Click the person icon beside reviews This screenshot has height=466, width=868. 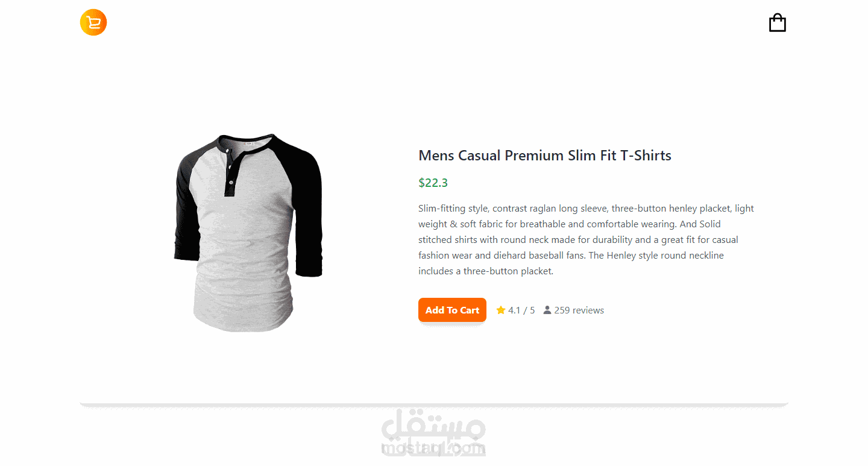click(547, 310)
